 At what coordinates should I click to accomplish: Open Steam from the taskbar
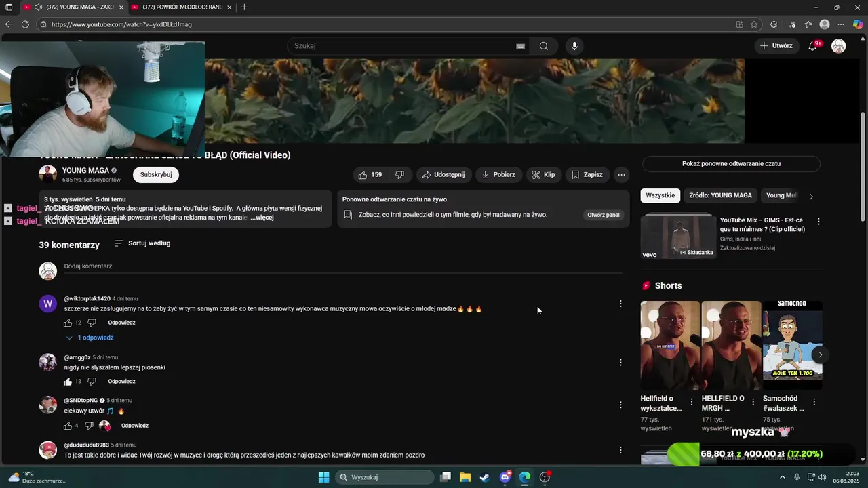tap(485, 477)
